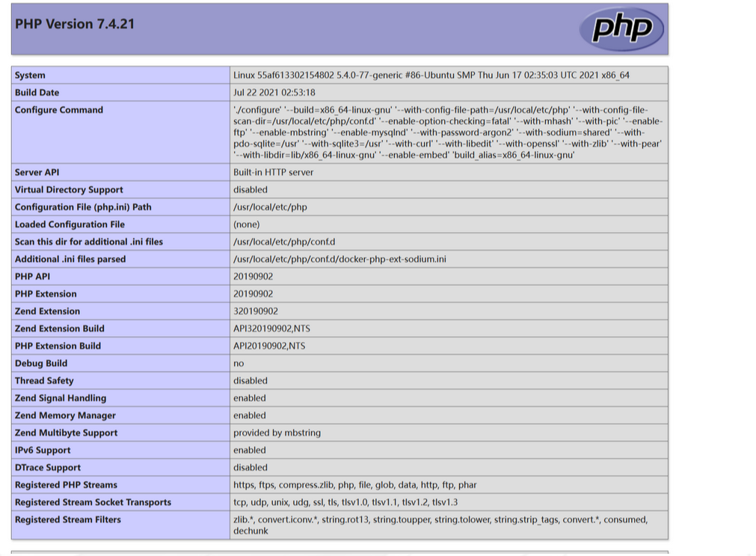Select the 'PHP Version 7.4.21' heading
Screen dimensions: 756x556
tap(75, 24)
